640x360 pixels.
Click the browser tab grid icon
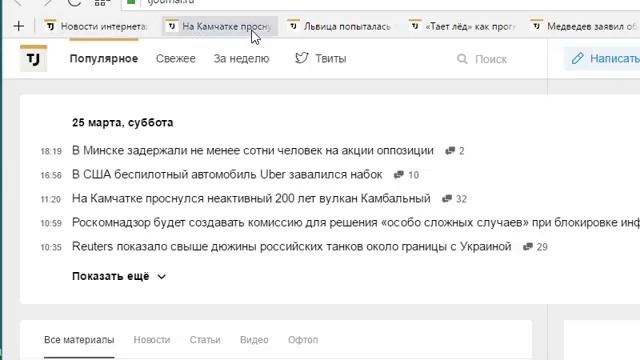[102, 2]
